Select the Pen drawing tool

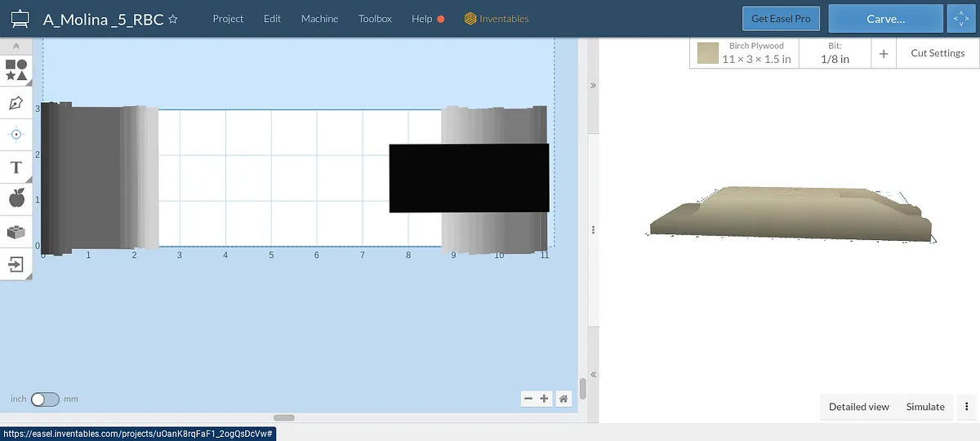16,103
